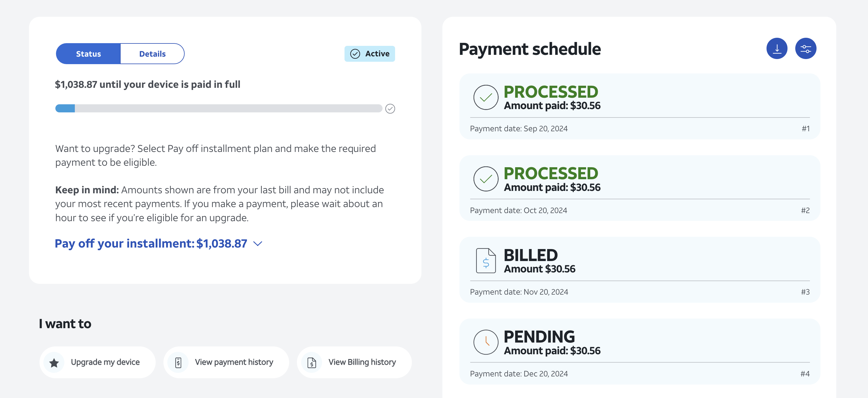Click the green checkmark on payment #1
The height and width of the screenshot is (398, 868).
coord(485,97)
